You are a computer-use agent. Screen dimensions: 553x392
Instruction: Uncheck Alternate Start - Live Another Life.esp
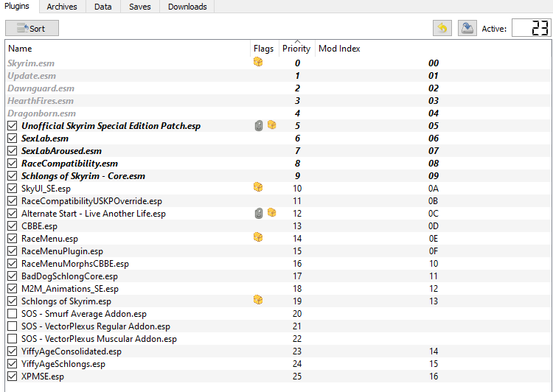[13, 213]
